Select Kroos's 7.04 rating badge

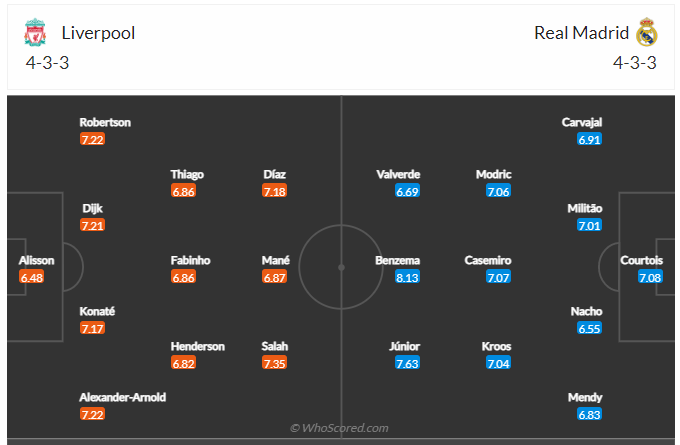click(499, 363)
